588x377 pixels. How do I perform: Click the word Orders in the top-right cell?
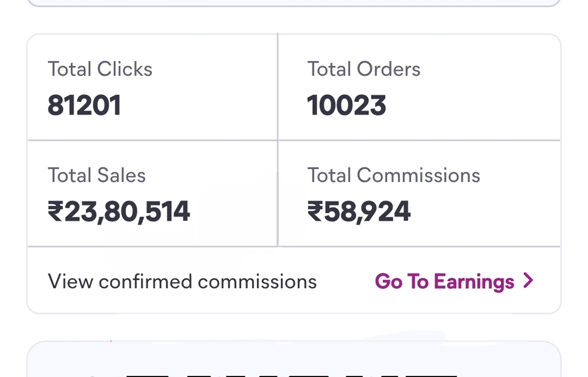[x=388, y=69]
